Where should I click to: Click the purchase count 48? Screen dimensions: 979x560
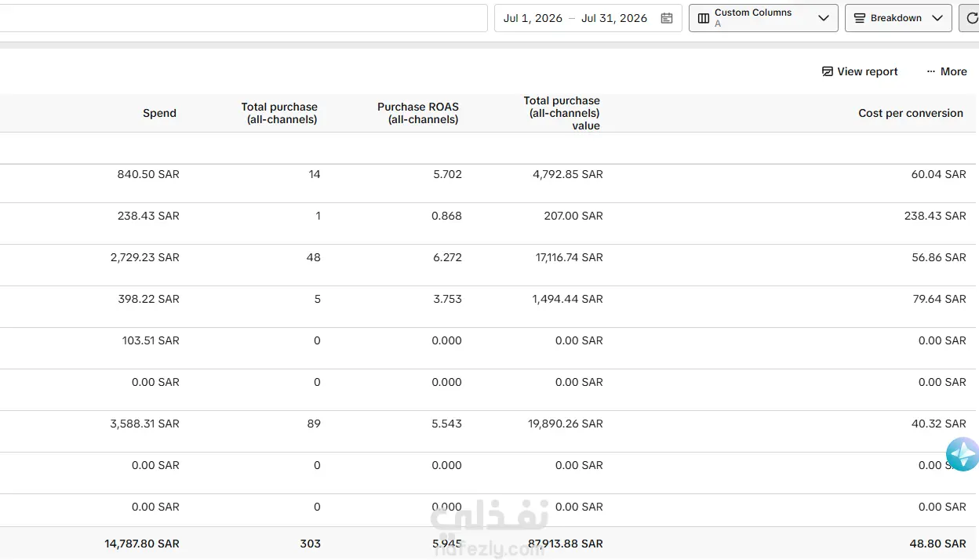314,257
